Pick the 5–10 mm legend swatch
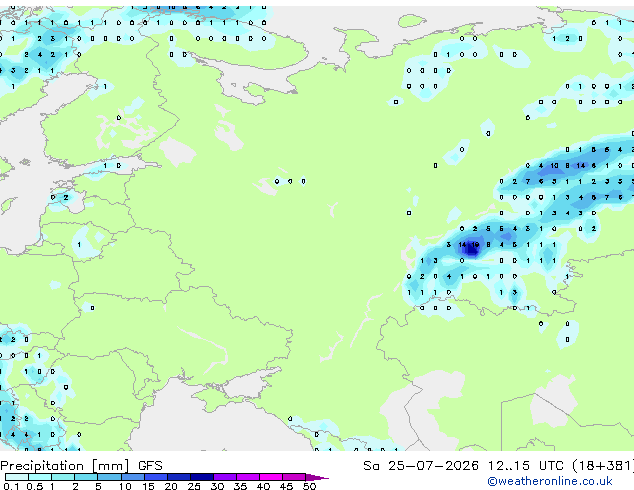 [x=109, y=477]
